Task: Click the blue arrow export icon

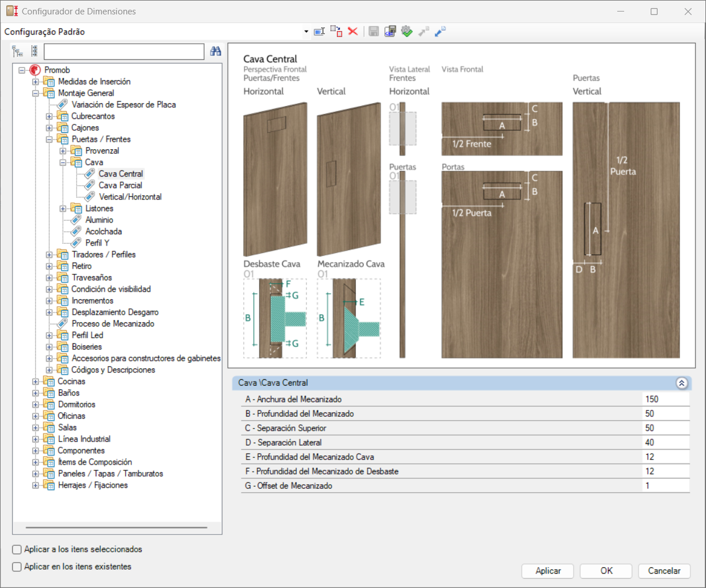Action: pyautogui.click(x=440, y=32)
